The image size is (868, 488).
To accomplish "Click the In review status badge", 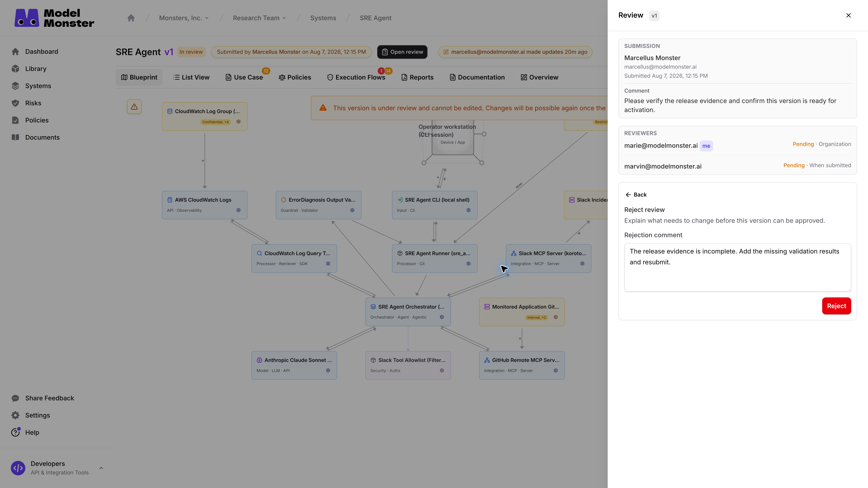I will 191,52.
